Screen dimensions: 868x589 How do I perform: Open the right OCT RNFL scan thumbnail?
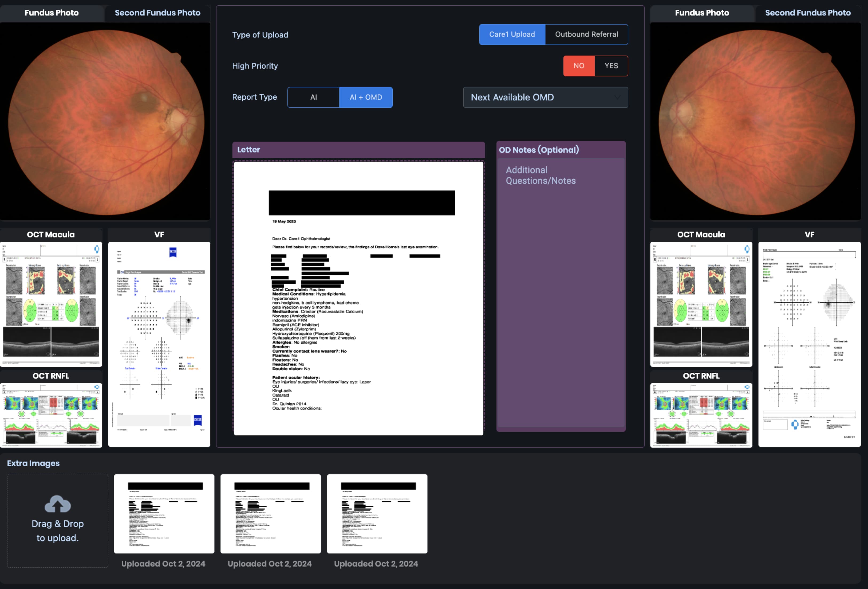701,415
